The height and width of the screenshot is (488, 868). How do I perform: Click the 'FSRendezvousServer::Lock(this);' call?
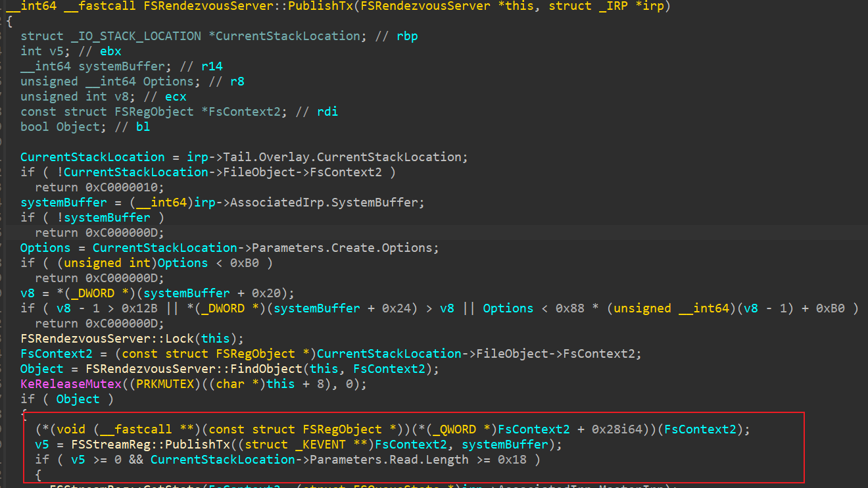tap(132, 339)
